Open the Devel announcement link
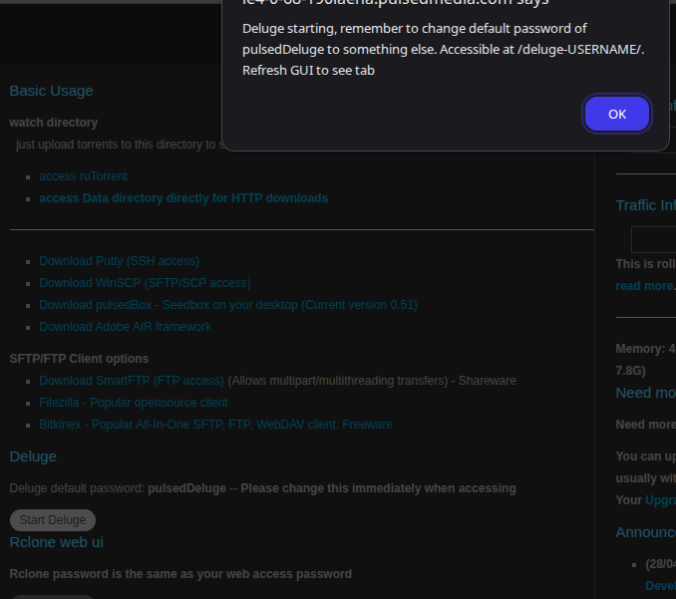 [x=660, y=585]
